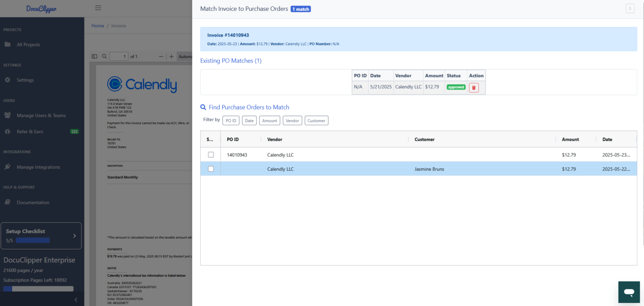Screen dimensions: 644x306
Task: Click the Manage Integrations plug icon
Action: tap(8, 167)
